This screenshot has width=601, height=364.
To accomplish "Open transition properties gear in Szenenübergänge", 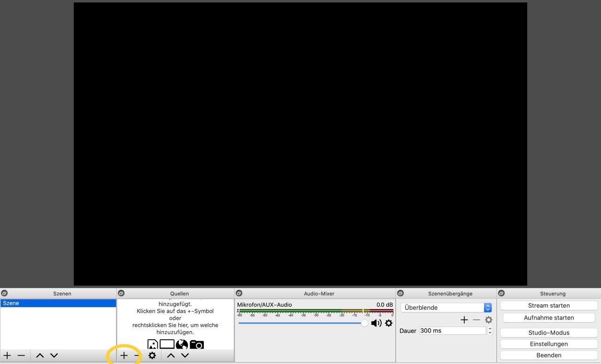I will tap(489, 320).
